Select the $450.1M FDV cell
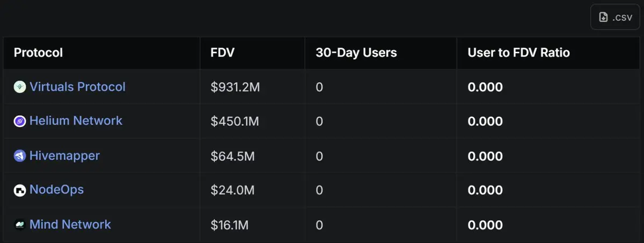644x243 pixels. (x=235, y=121)
